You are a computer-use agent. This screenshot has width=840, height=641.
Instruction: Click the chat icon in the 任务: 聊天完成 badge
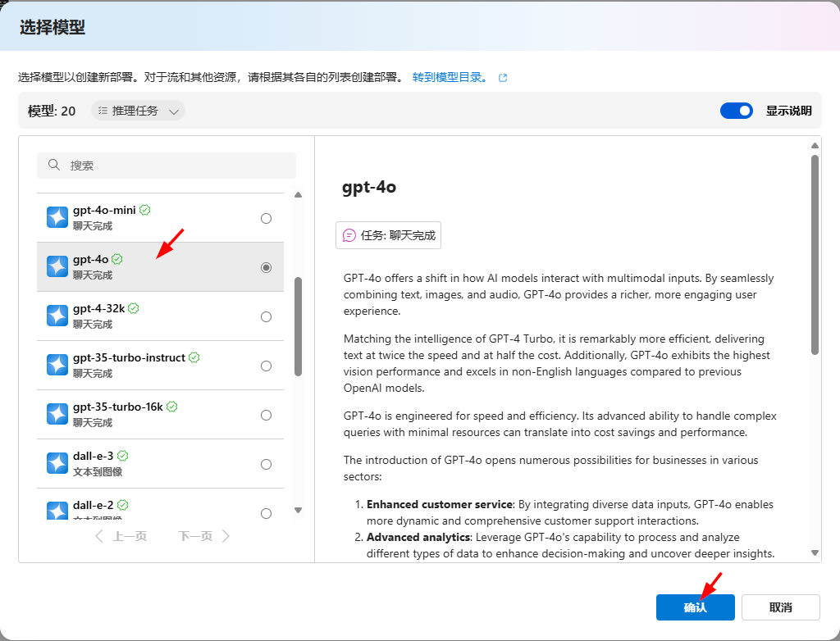pyautogui.click(x=349, y=235)
